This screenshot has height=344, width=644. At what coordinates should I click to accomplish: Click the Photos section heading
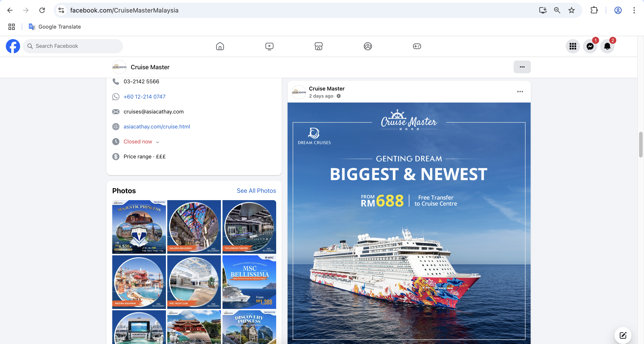click(124, 191)
